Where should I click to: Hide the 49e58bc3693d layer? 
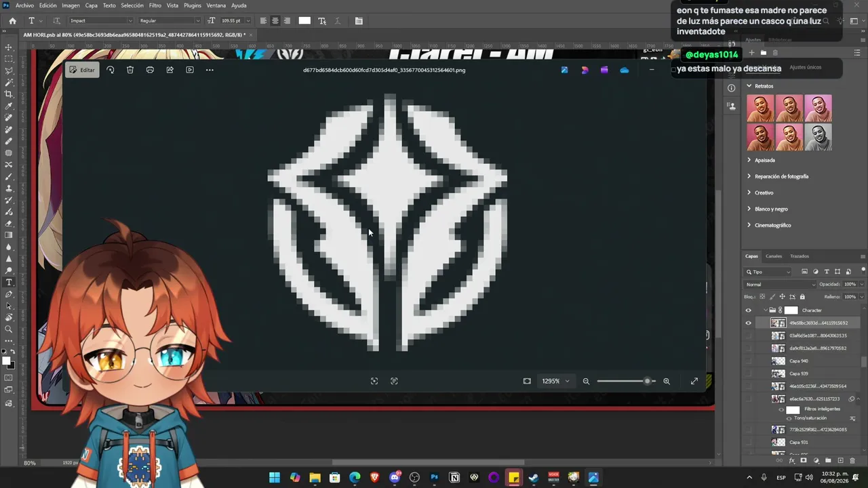pyautogui.click(x=749, y=323)
